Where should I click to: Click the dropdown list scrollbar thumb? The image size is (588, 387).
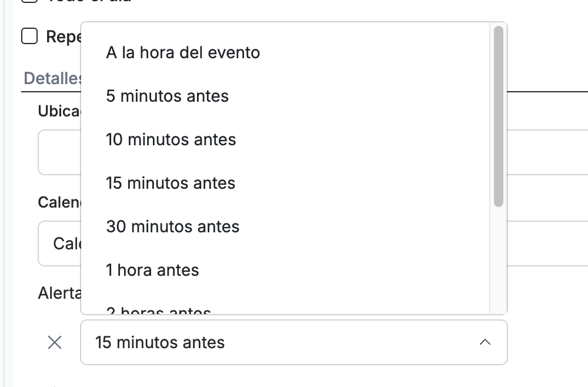(499, 116)
